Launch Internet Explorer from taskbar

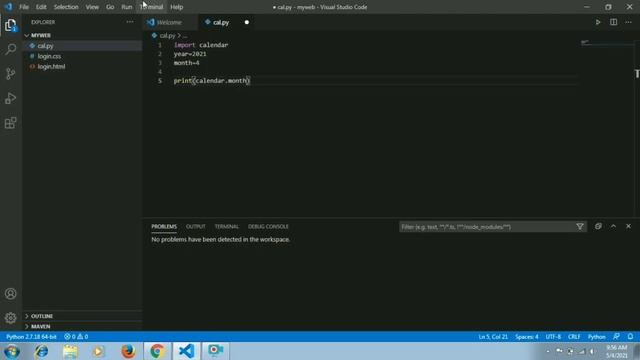(41, 351)
